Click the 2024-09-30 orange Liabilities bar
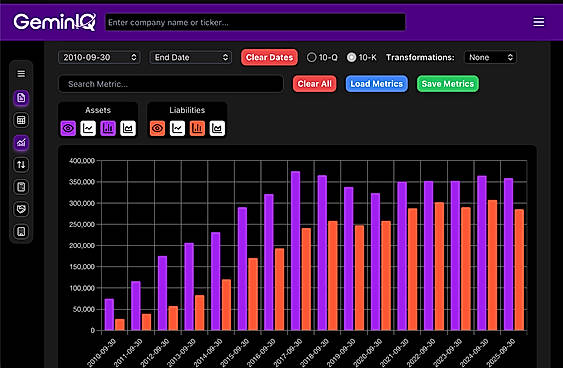Viewport: 563px width, 368px height. (x=492, y=265)
